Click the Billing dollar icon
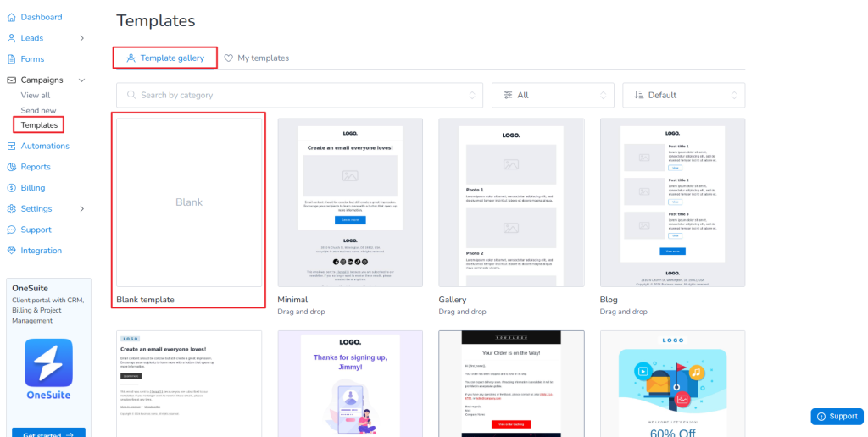This screenshot has width=868, height=437. [11, 188]
